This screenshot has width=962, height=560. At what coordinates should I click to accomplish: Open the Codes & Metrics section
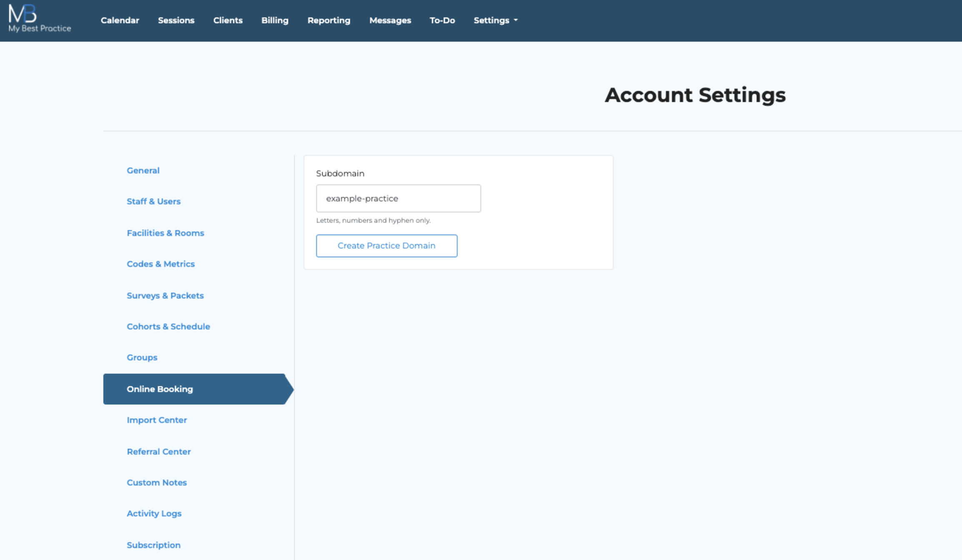160,264
